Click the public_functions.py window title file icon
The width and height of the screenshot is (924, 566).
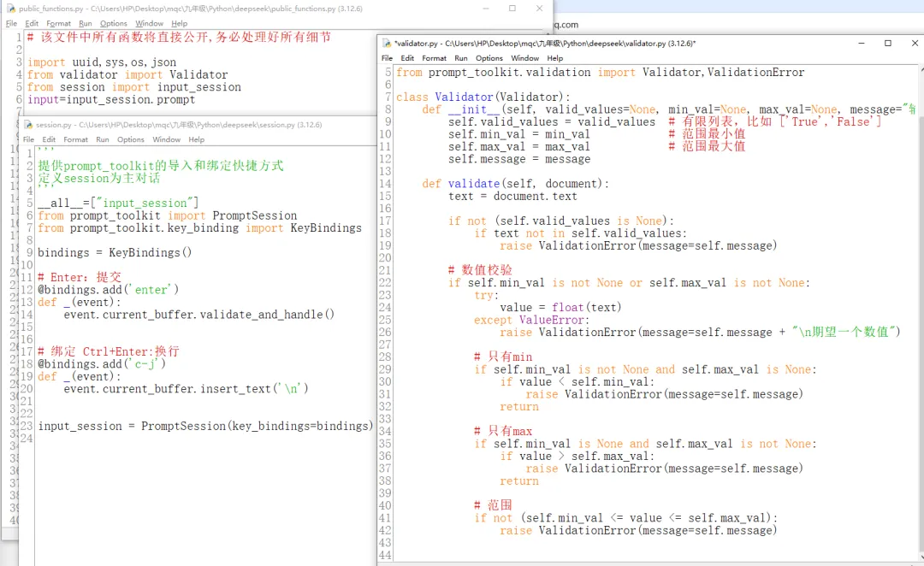click(x=10, y=9)
